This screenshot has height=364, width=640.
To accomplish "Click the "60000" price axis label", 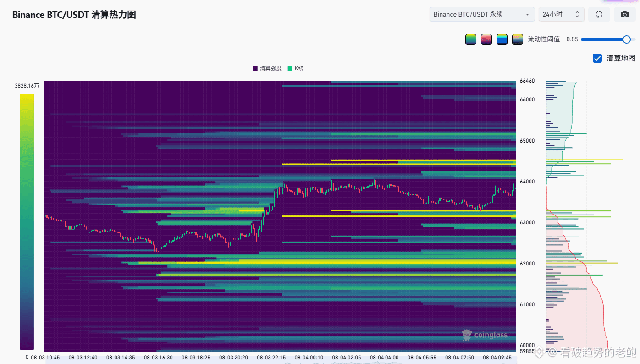I will [x=527, y=345].
